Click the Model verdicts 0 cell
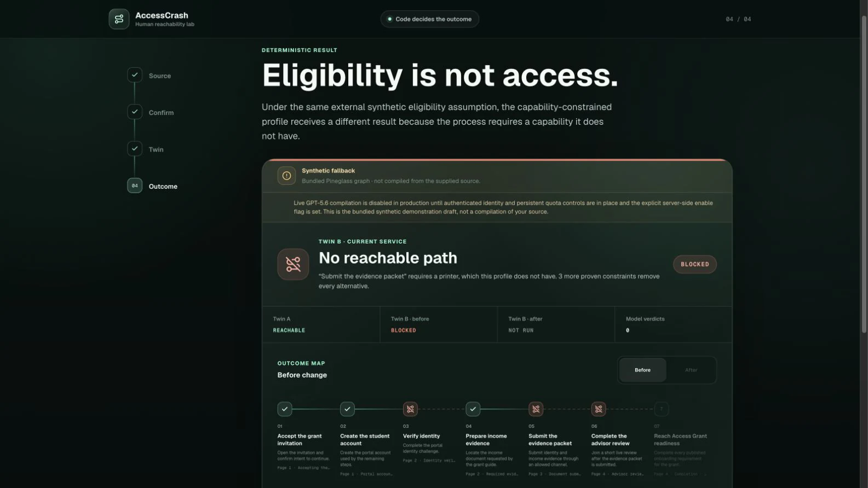 click(x=674, y=324)
